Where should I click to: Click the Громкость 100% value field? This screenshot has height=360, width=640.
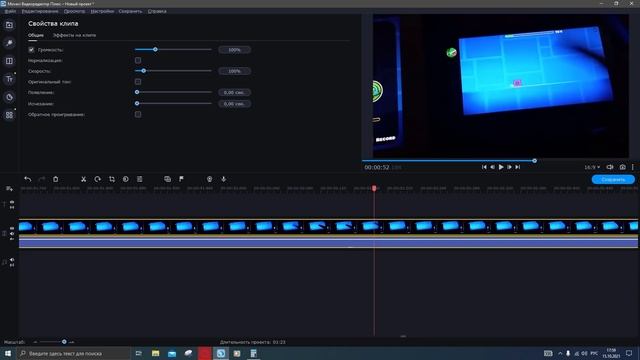click(234, 50)
